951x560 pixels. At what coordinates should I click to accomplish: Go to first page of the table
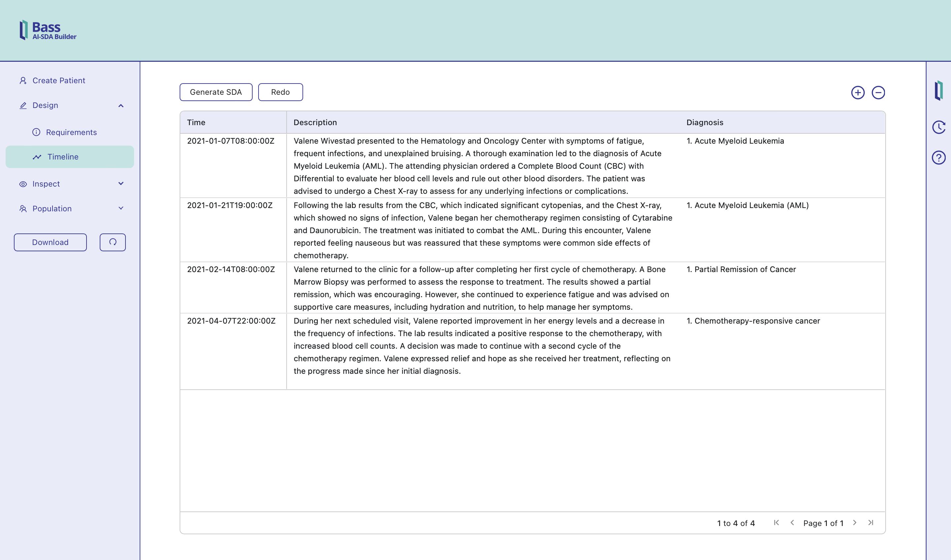coord(776,523)
